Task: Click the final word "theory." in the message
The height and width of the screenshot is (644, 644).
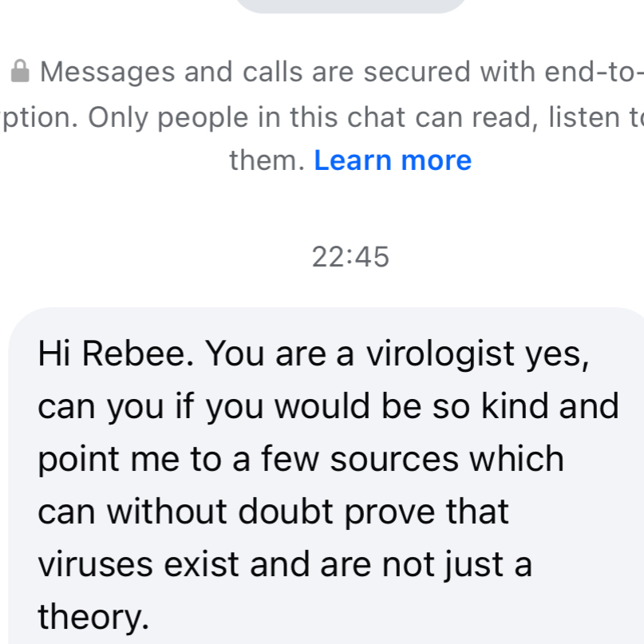Action: coord(93,616)
